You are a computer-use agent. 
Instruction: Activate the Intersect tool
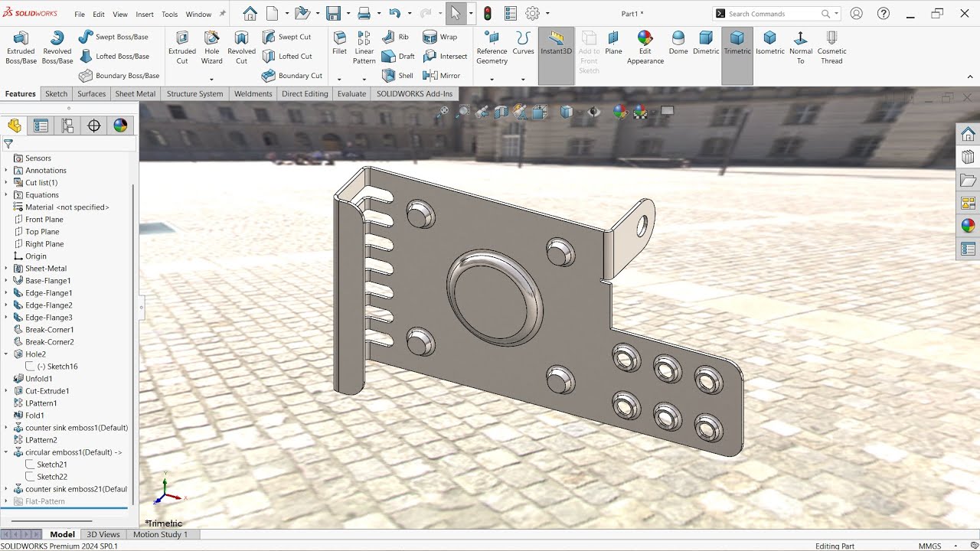click(x=445, y=56)
